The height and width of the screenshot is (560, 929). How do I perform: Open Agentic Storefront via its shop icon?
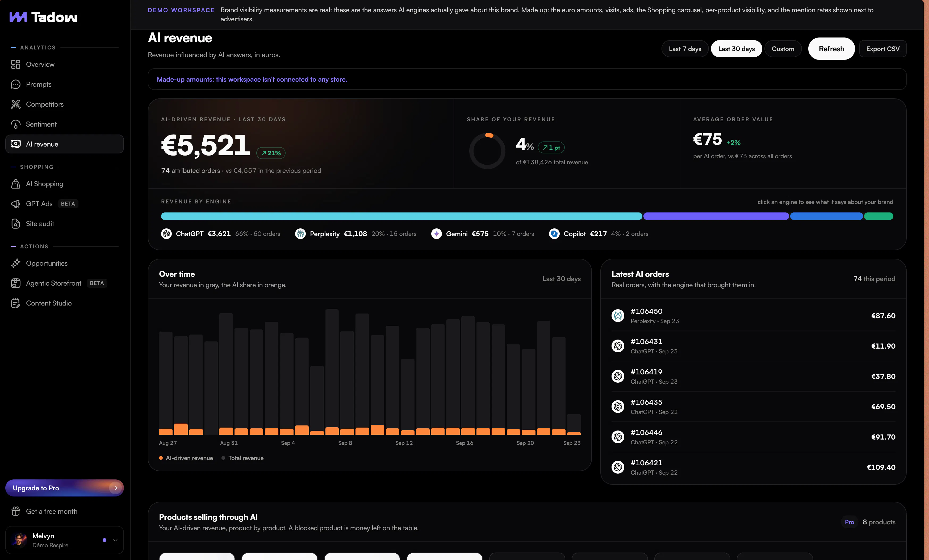pos(15,283)
